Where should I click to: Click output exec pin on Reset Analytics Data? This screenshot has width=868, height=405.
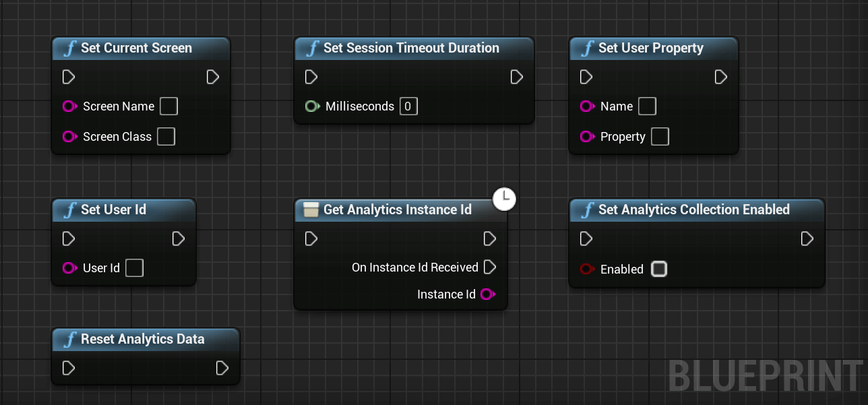[x=222, y=368]
